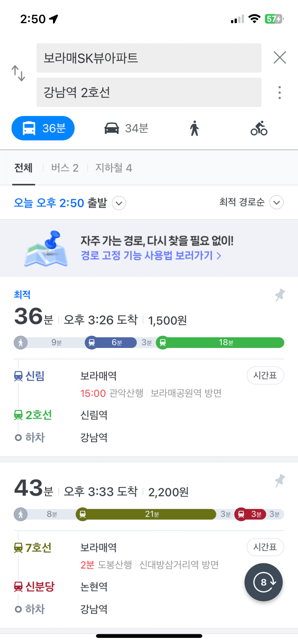Select the walking route icon
The image size is (298, 644).
194,128
